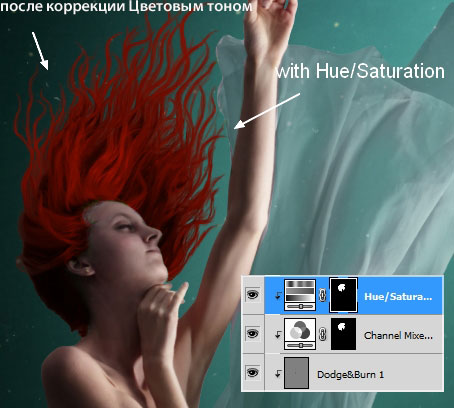Hide the Channel Mixer adjustment layer
The image size is (454, 408).
pos(253,333)
